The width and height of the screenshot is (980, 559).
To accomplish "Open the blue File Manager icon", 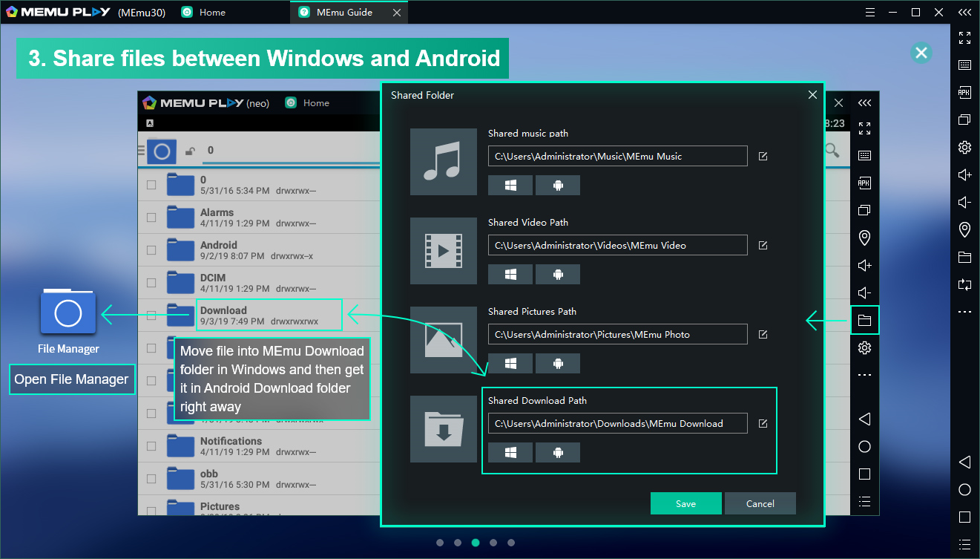I will pos(68,312).
